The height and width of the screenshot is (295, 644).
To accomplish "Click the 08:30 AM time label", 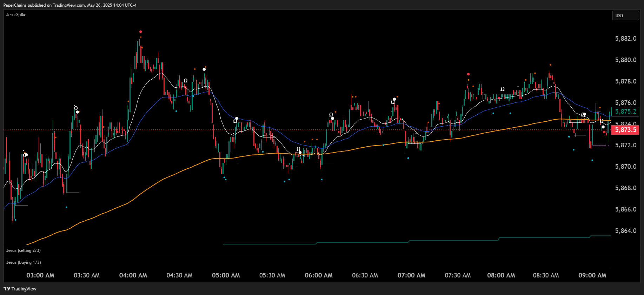I will point(546,275).
